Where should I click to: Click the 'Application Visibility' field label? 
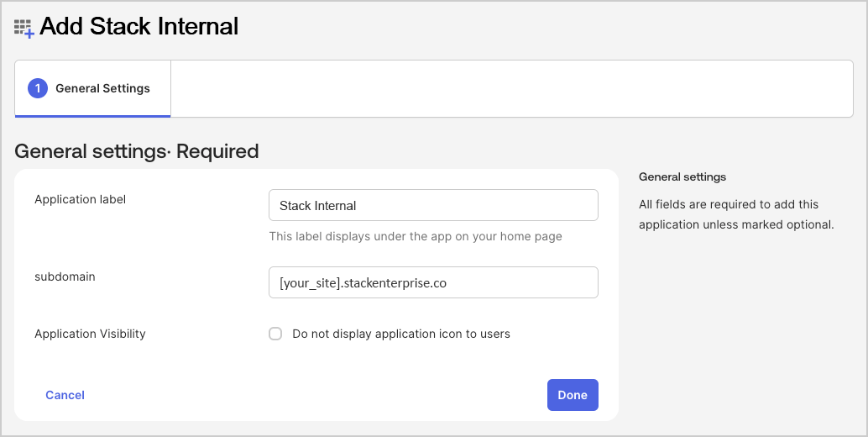pyautogui.click(x=90, y=334)
